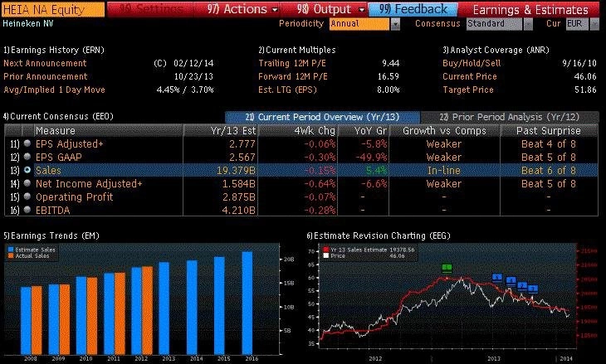Viewport: 606px width, 364px height.
Task: Click the Target Price value 51.86
Action: pos(585,90)
